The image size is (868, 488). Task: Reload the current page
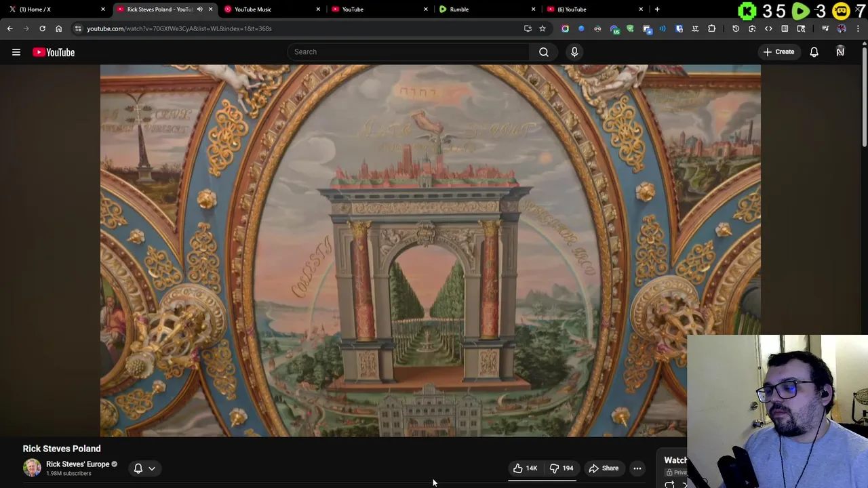[42, 28]
